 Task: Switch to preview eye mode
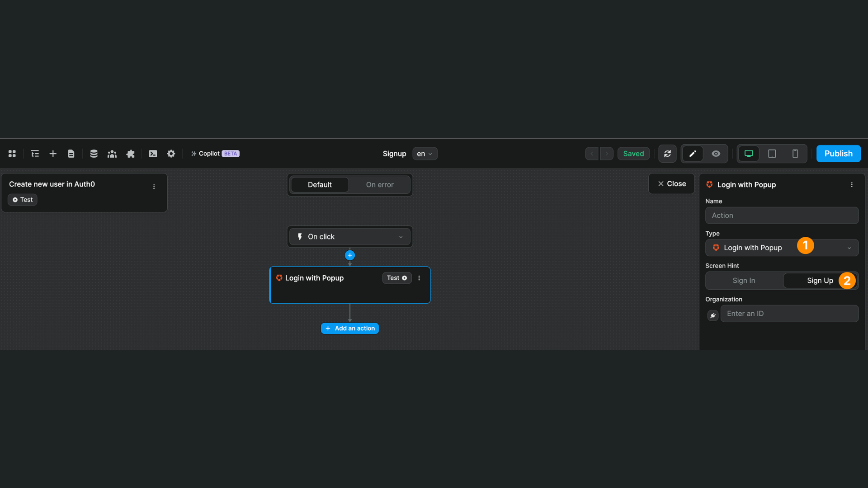pyautogui.click(x=716, y=154)
